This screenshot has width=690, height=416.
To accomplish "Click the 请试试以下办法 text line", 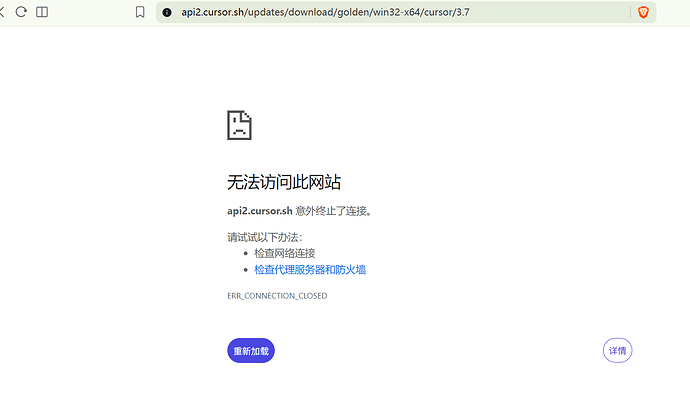I will coord(265,237).
